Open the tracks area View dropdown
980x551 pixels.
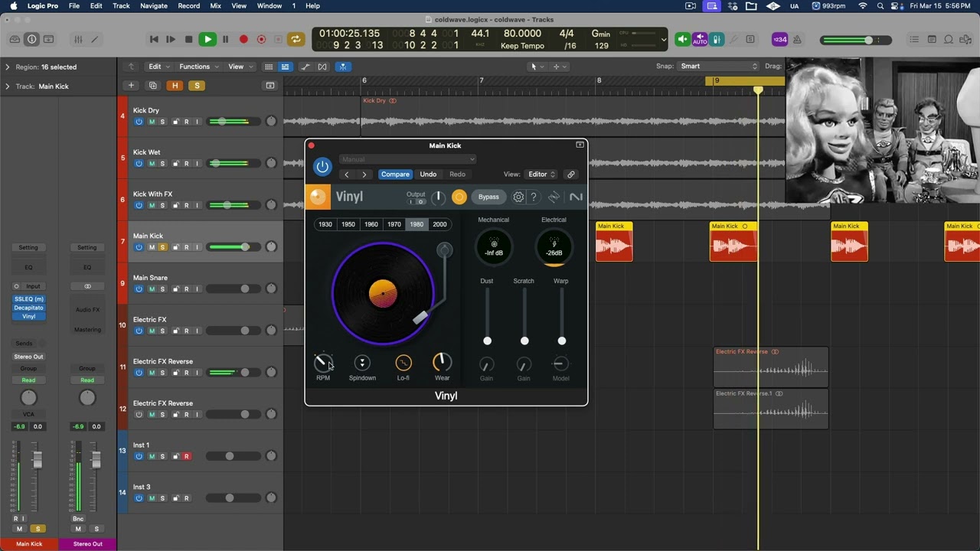coord(240,67)
